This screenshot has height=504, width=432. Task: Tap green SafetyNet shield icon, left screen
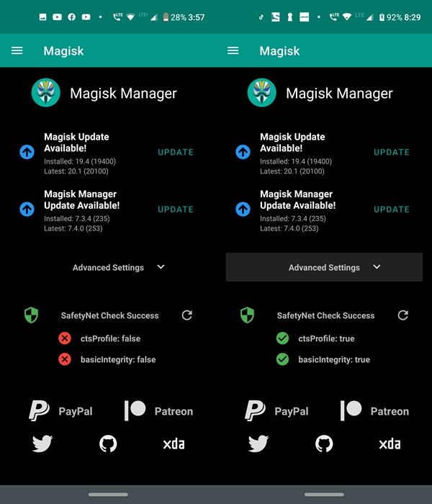(x=31, y=315)
